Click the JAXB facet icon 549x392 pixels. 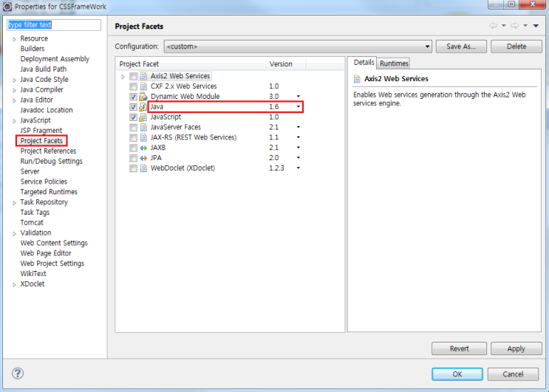143,148
